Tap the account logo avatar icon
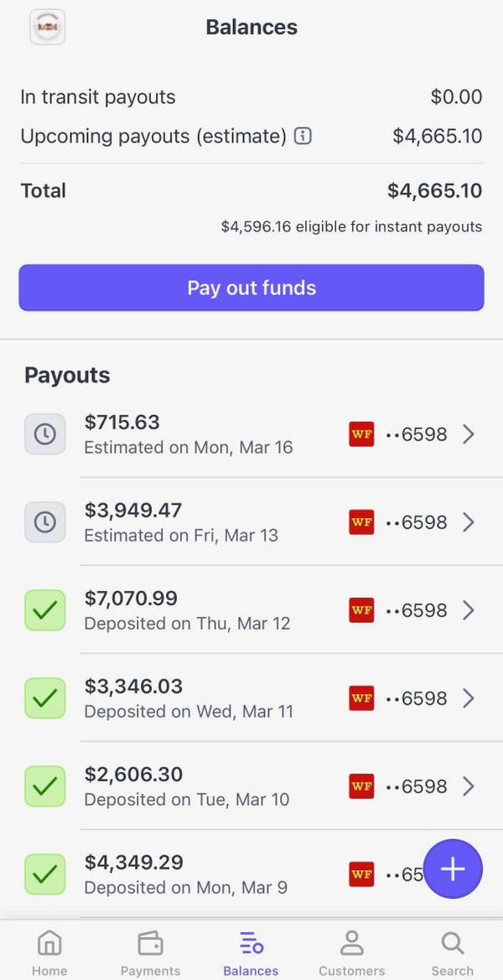 point(47,27)
